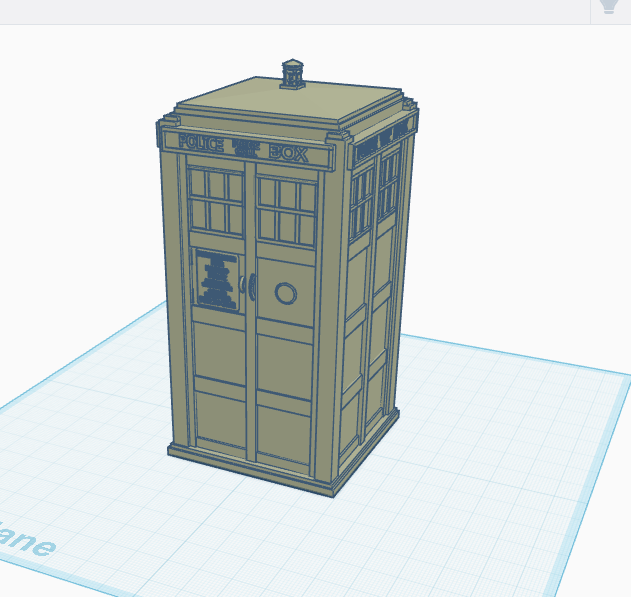Select the TARDIS police box model
The height and width of the screenshot is (597, 631).
point(287,278)
